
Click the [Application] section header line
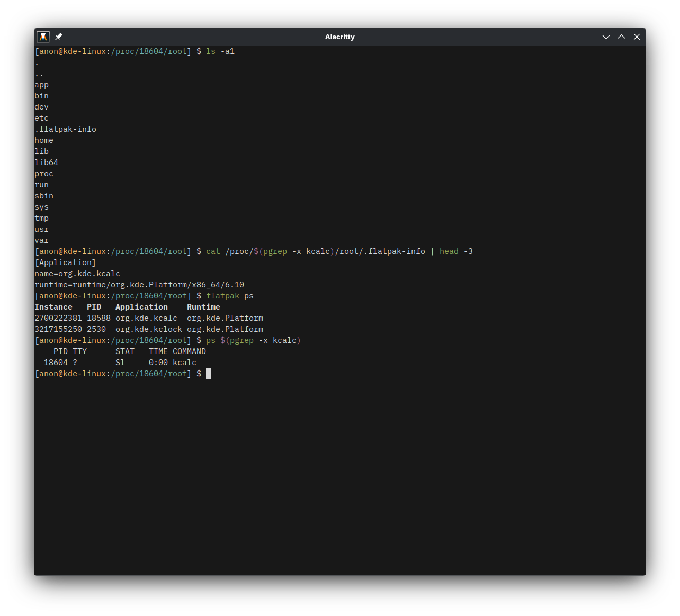[65, 262]
